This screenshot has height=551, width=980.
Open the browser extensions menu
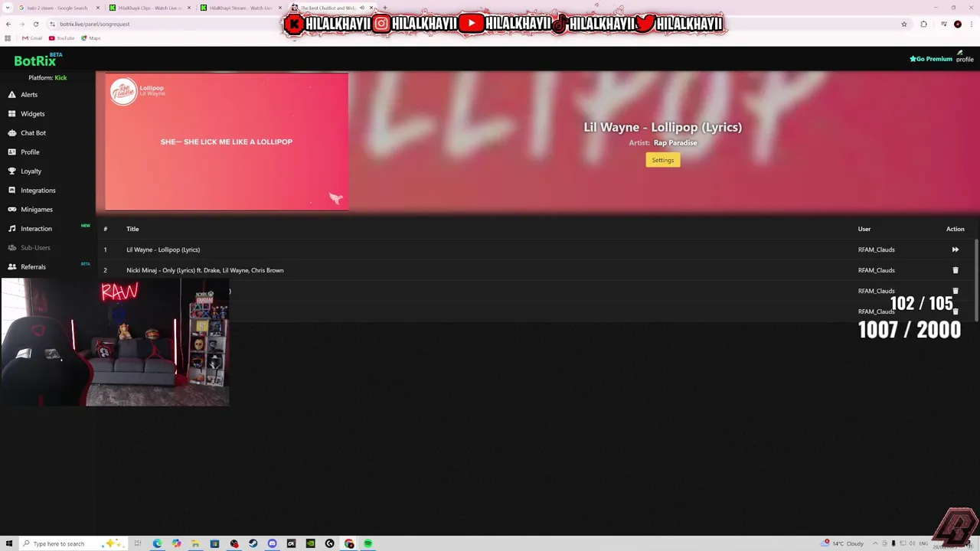tap(923, 24)
